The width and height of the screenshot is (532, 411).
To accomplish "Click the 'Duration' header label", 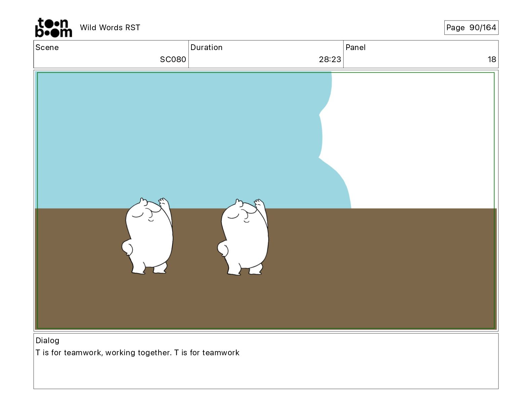I will click(x=207, y=47).
